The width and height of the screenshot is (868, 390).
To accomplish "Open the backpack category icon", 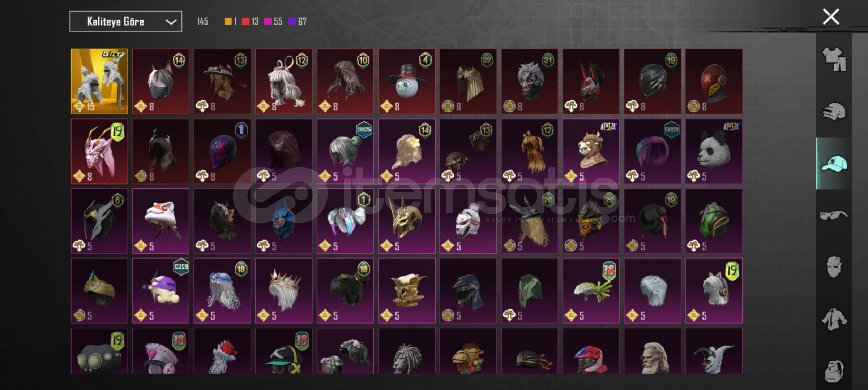I will click(x=834, y=370).
